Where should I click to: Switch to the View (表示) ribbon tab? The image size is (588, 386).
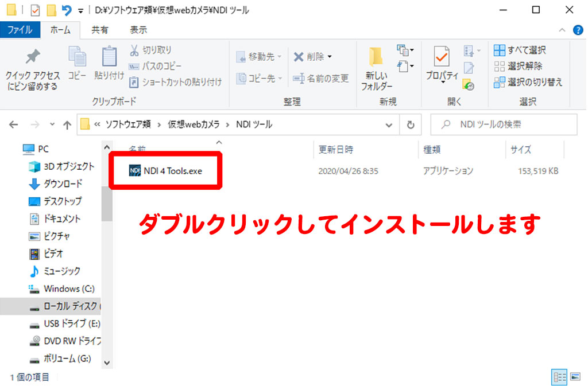click(x=138, y=30)
